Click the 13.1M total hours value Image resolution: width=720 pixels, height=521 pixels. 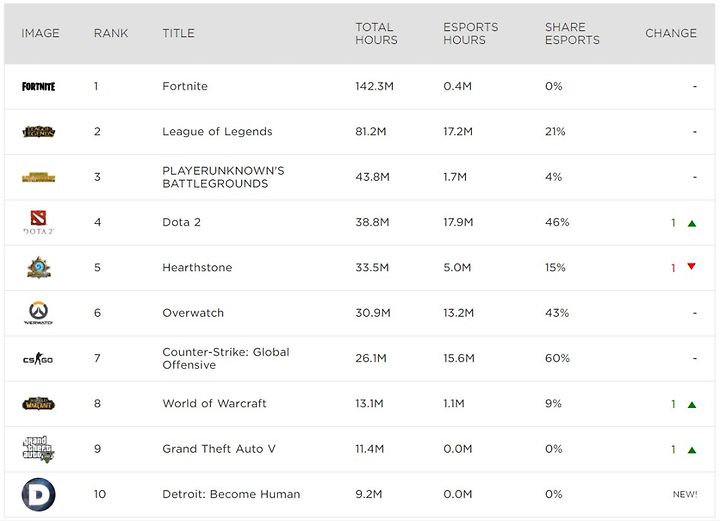[x=369, y=403]
